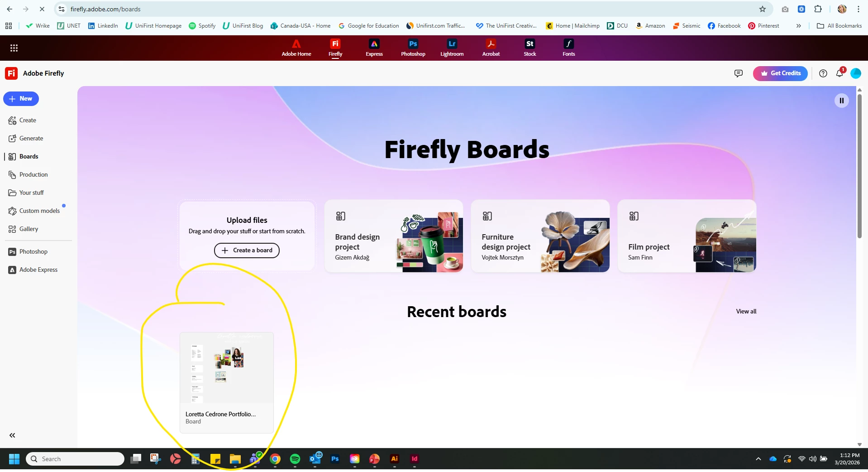The width and height of the screenshot is (868, 472).
Task: Launch Photoshop from the top app bar
Action: [413, 48]
